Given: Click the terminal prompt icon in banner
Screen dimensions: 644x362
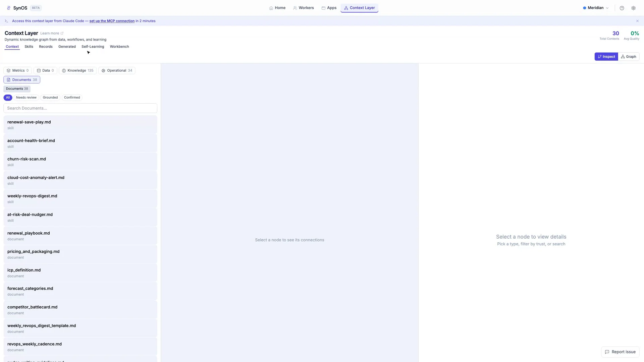Looking at the screenshot, I should click(x=6, y=21).
